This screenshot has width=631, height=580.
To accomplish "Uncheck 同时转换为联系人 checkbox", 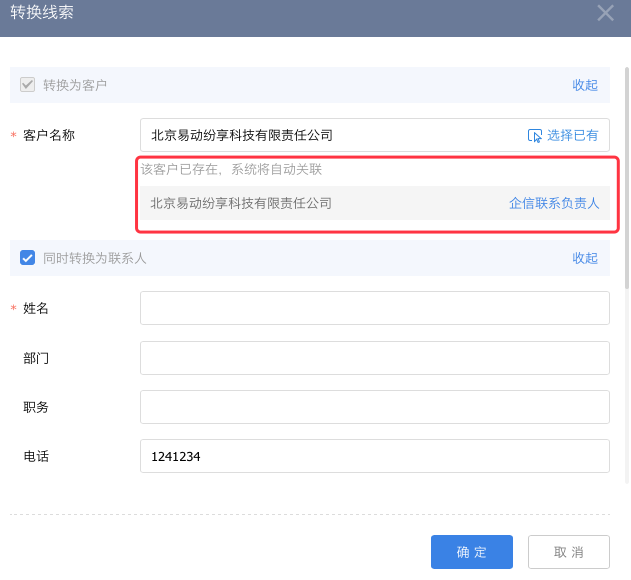I will tap(28, 258).
